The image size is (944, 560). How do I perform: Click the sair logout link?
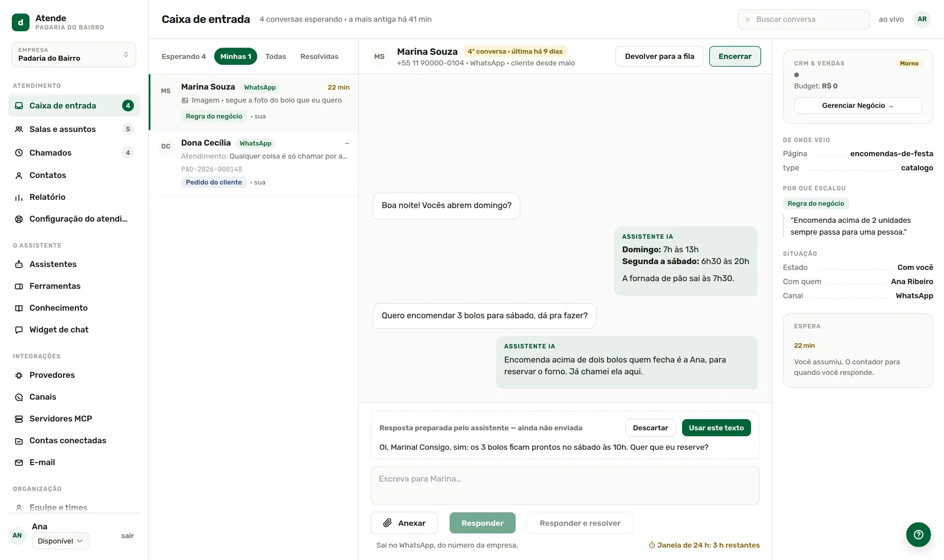tap(127, 536)
